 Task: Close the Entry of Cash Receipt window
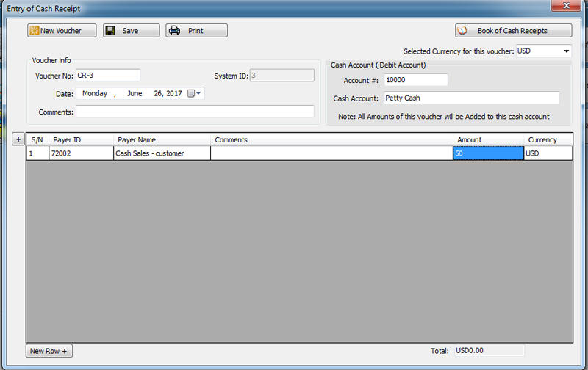tap(566, 5)
